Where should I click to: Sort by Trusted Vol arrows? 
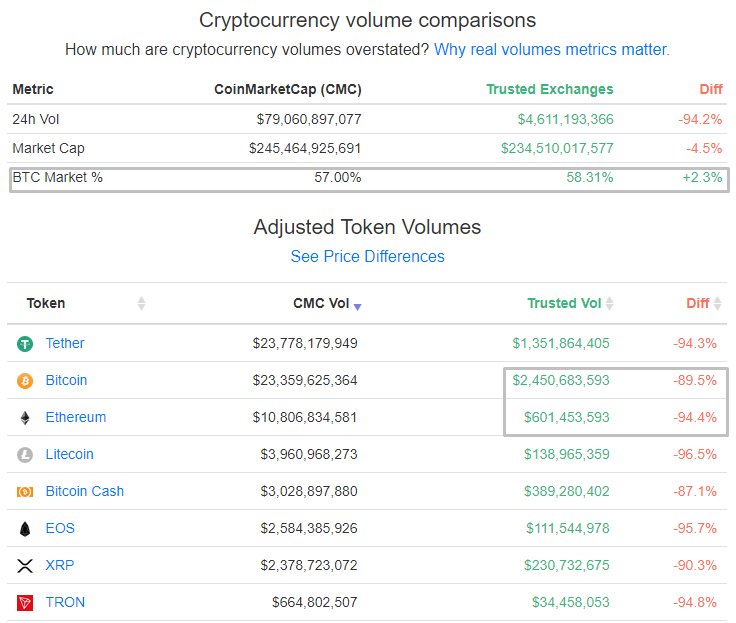click(x=610, y=303)
